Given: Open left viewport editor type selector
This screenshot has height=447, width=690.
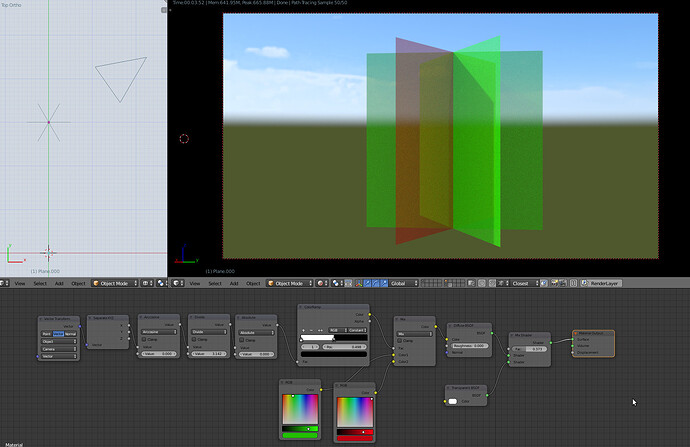Looking at the screenshot, I should [x=4, y=283].
